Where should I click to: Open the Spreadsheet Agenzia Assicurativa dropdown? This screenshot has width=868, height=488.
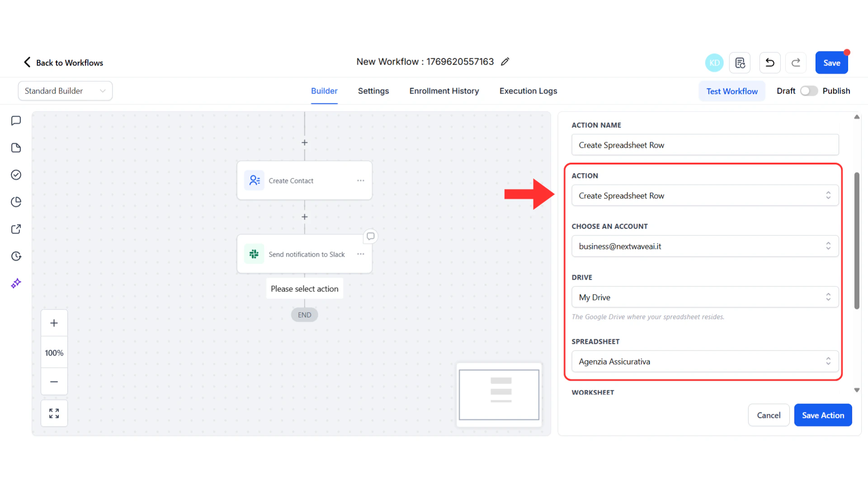[704, 361]
